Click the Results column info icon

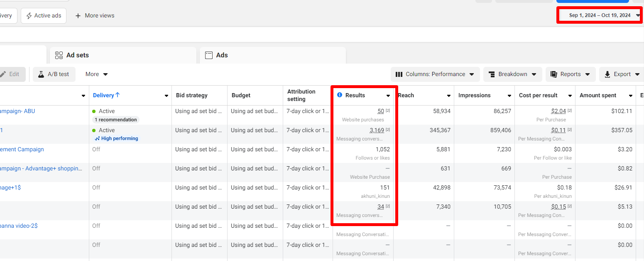tap(340, 95)
